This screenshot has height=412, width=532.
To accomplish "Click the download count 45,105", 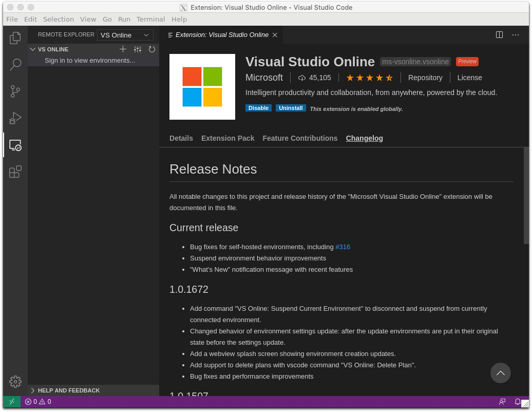I will [x=314, y=78].
